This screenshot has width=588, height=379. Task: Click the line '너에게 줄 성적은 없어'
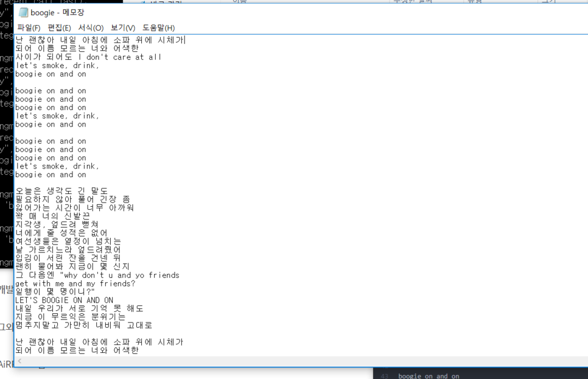point(61,233)
